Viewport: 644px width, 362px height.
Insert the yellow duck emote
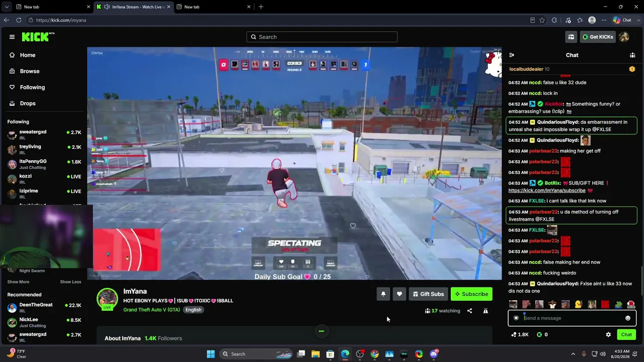coord(579,304)
